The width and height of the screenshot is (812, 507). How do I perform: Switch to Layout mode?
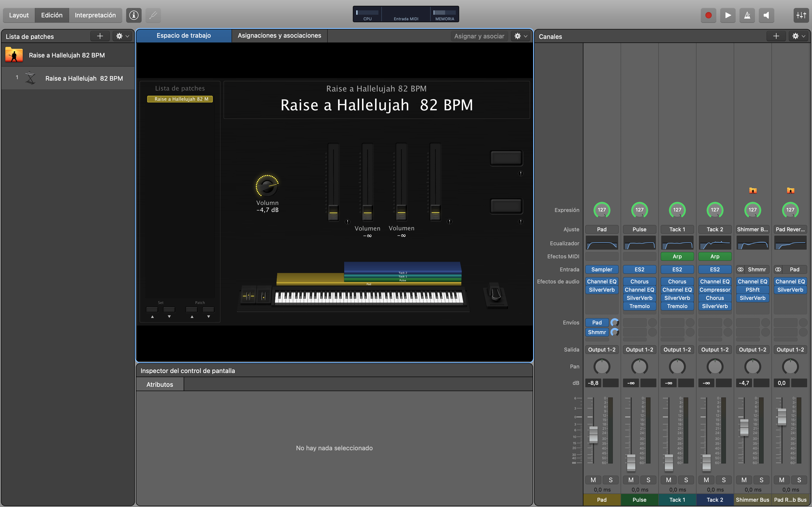tap(18, 15)
